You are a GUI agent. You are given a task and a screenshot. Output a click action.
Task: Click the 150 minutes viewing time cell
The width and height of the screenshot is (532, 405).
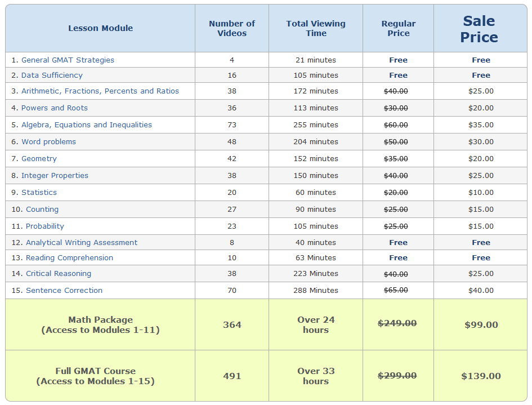point(316,176)
